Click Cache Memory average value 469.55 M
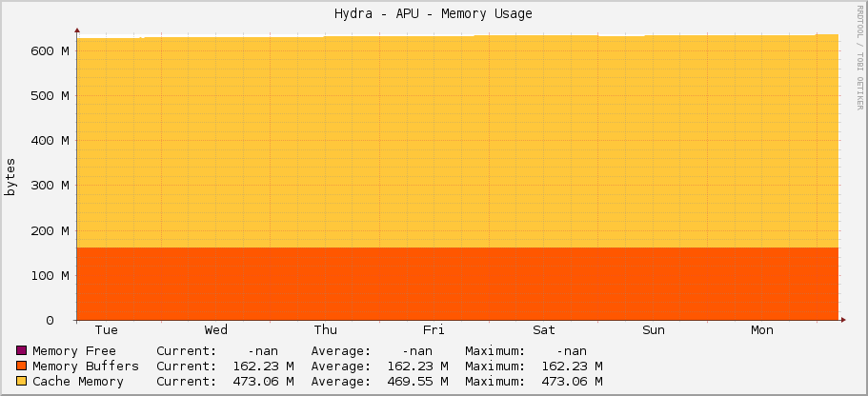Viewport: 868px width, 396px height. click(417, 381)
